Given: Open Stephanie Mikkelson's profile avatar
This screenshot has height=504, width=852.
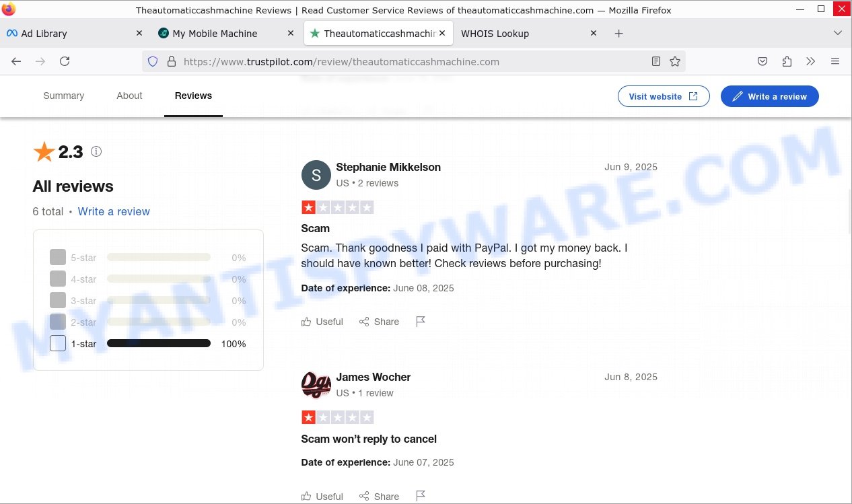Looking at the screenshot, I should 316,175.
